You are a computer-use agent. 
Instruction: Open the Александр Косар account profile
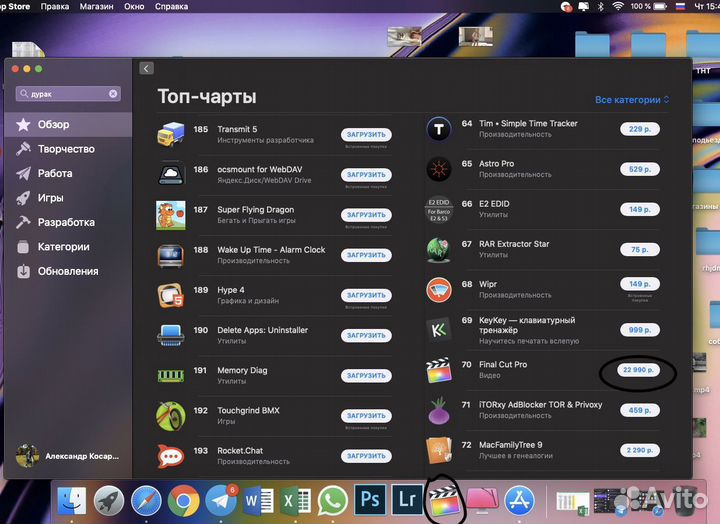pyautogui.click(x=68, y=456)
